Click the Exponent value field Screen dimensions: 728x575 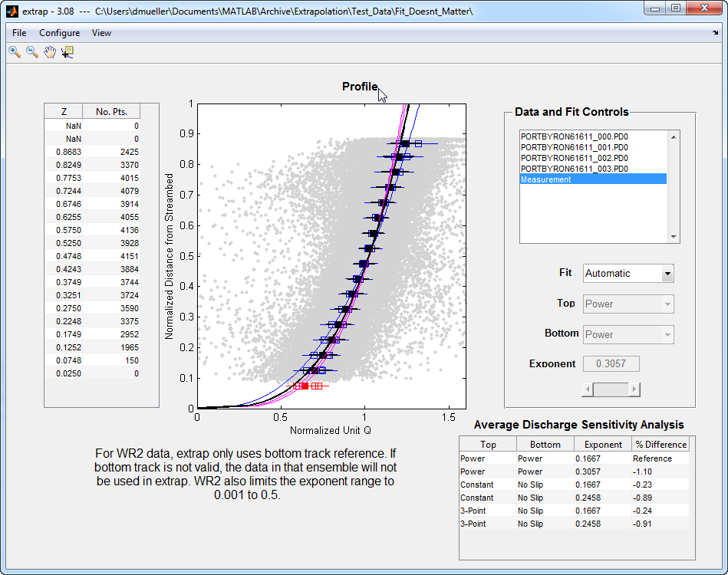pos(611,363)
